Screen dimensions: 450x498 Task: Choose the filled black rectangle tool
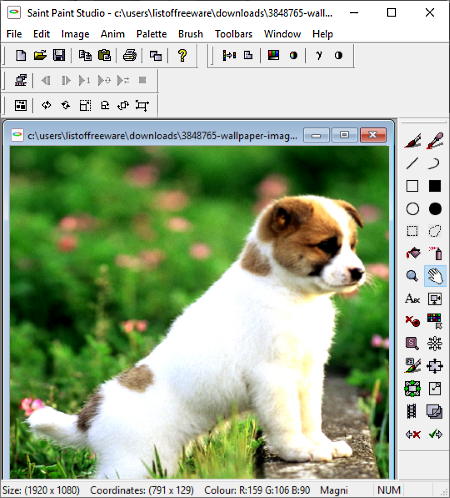[435, 186]
